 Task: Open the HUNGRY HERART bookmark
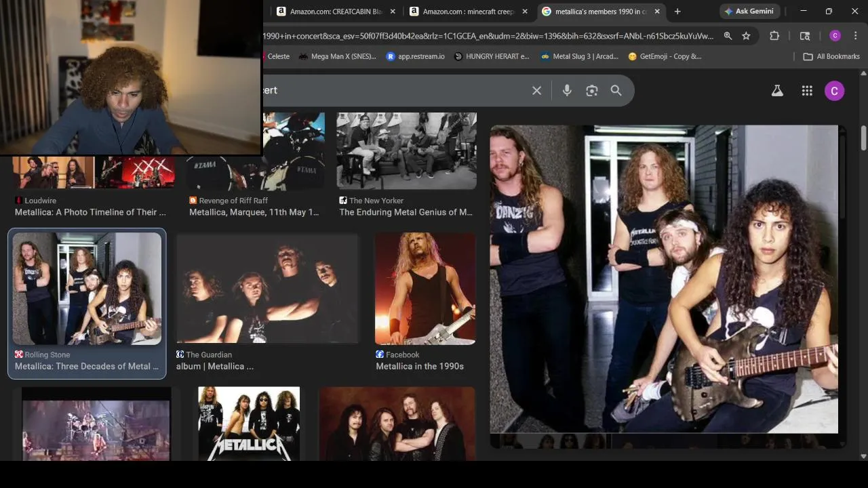tap(492, 56)
